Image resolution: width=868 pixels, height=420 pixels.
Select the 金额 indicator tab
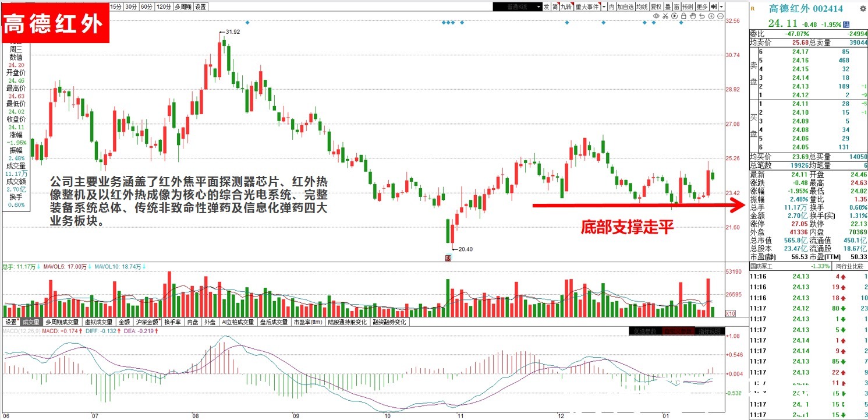point(125,322)
